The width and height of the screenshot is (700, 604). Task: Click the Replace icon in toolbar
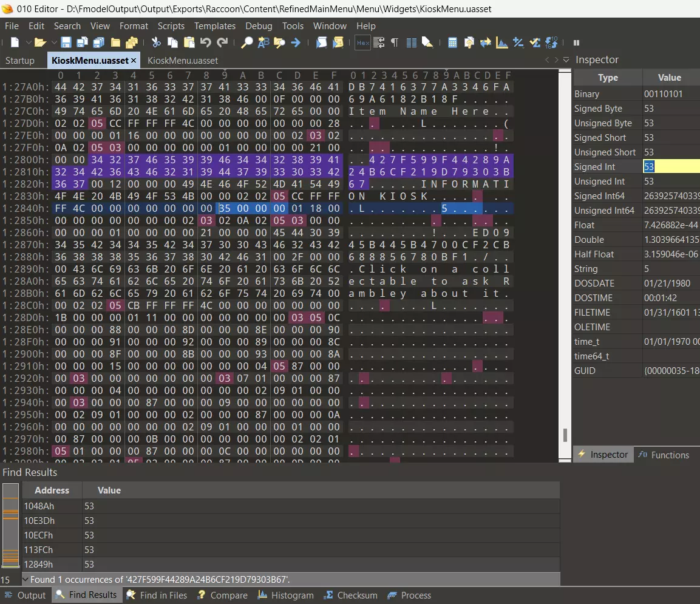pyautogui.click(x=263, y=42)
